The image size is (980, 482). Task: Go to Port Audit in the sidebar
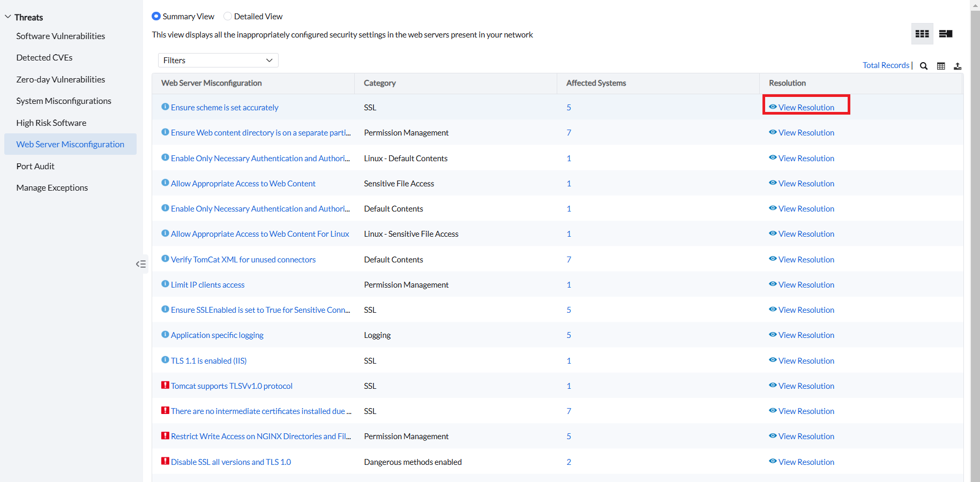click(x=35, y=166)
